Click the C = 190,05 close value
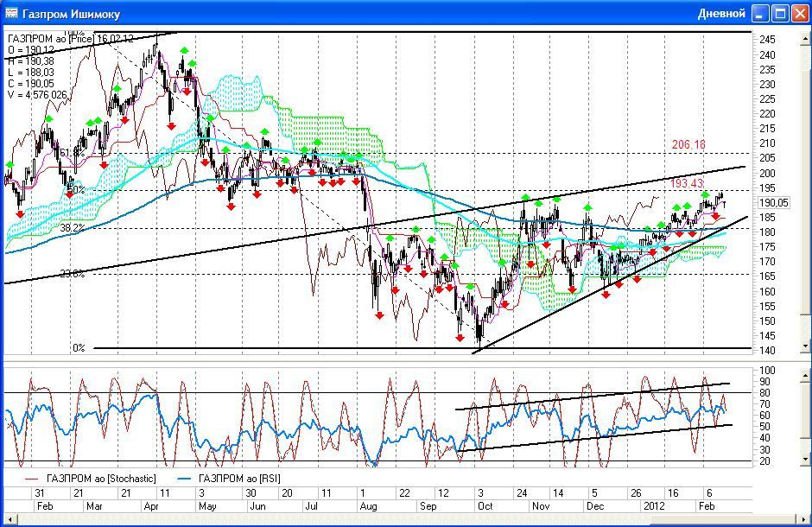This screenshot has width=812, height=527. point(31,83)
